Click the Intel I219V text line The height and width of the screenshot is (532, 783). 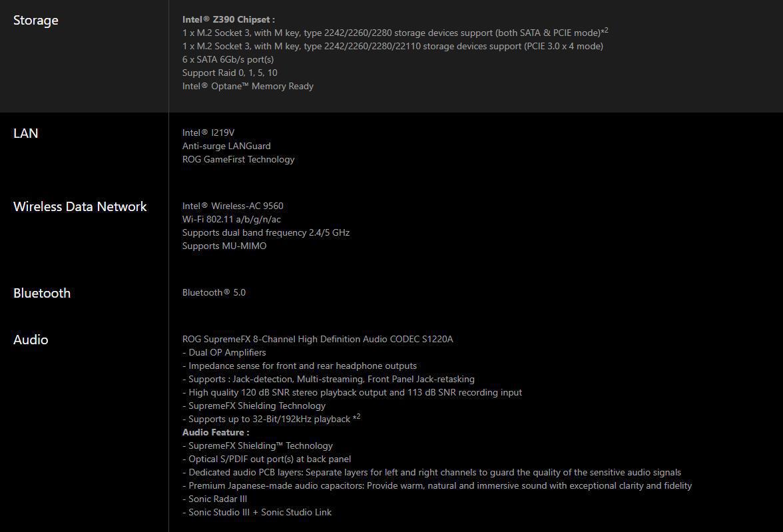(x=208, y=133)
